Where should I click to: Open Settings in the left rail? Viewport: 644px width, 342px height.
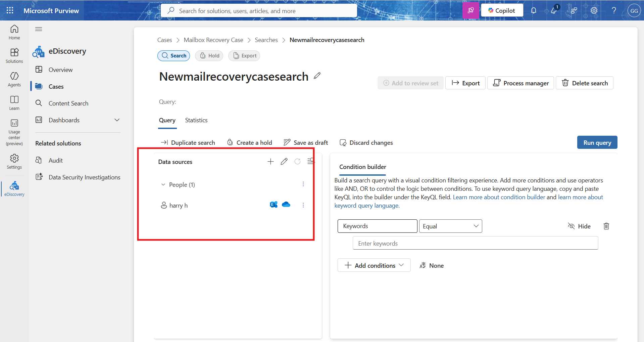point(14,162)
